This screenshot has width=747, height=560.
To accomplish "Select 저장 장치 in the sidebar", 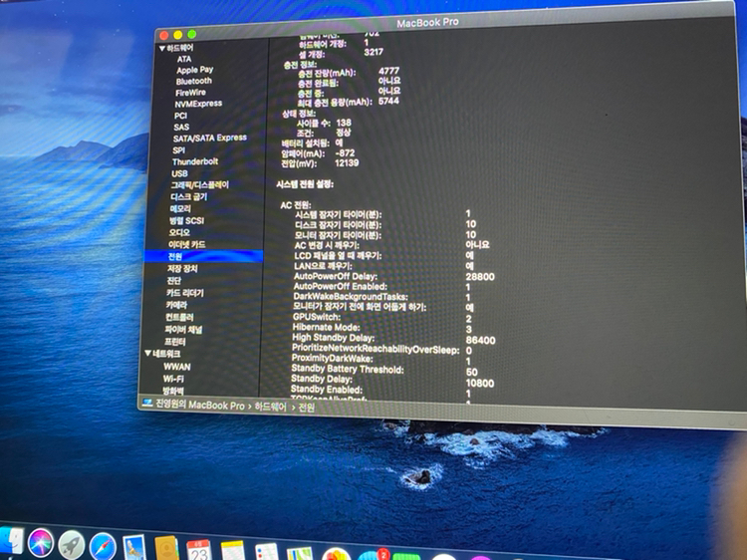I will (x=182, y=269).
